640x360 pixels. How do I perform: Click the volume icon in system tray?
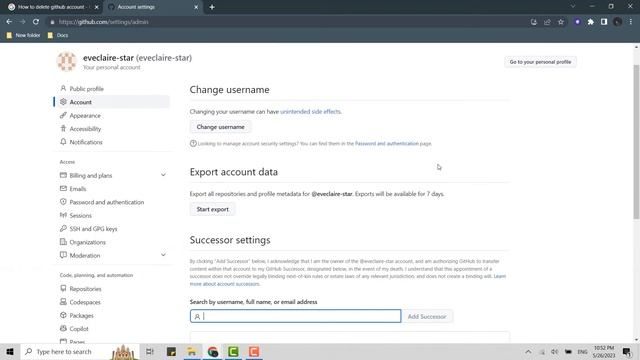554,351
